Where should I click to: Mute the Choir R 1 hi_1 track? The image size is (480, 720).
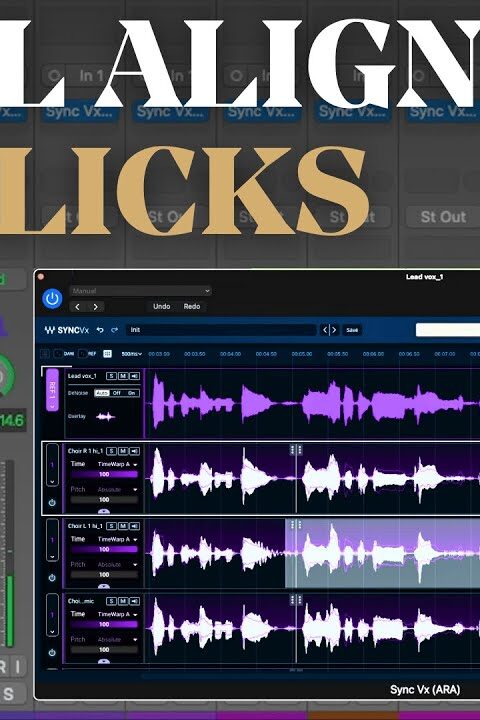123,451
